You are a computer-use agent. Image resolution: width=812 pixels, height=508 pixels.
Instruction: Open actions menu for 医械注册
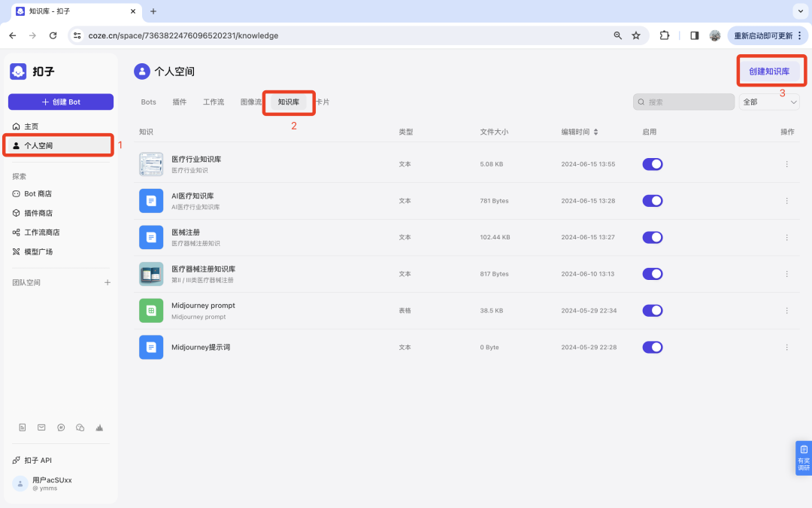click(786, 237)
